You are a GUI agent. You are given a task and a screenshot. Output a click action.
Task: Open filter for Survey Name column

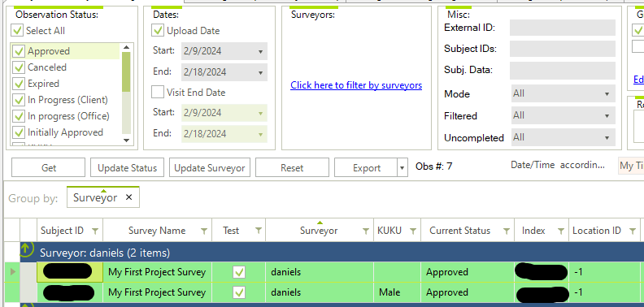pos(204,231)
